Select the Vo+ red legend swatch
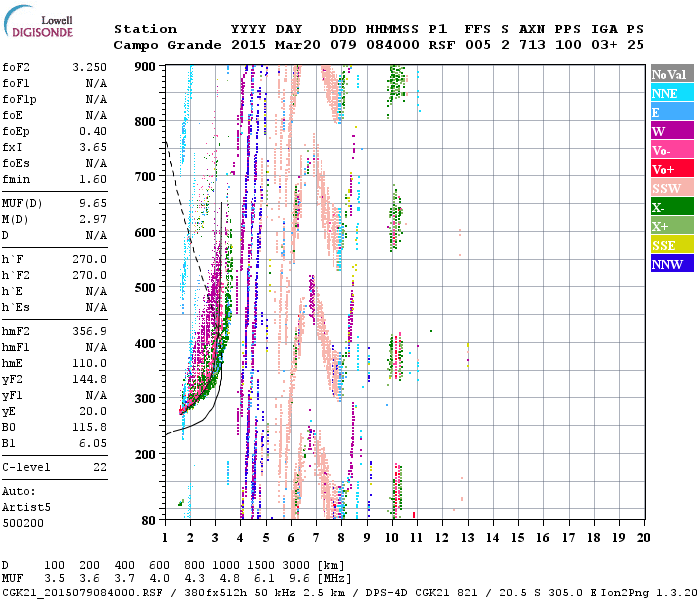The height and width of the screenshot is (600, 700). coord(672,169)
